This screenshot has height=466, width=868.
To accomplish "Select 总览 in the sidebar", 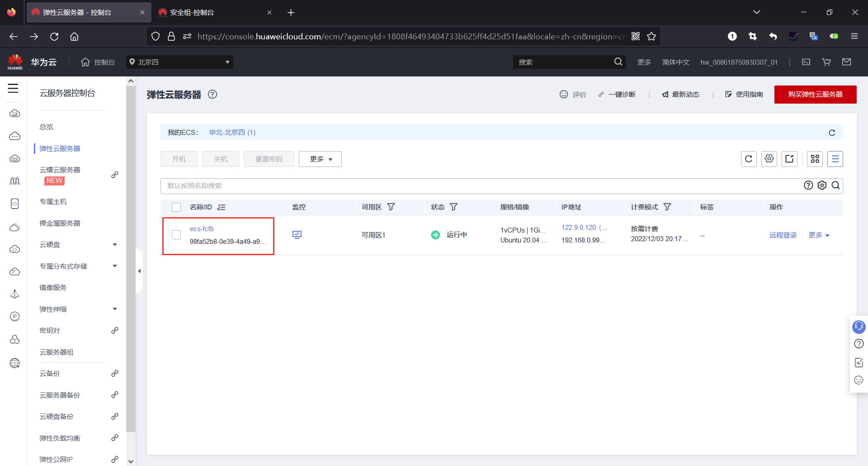I will pyautogui.click(x=46, y=127).
